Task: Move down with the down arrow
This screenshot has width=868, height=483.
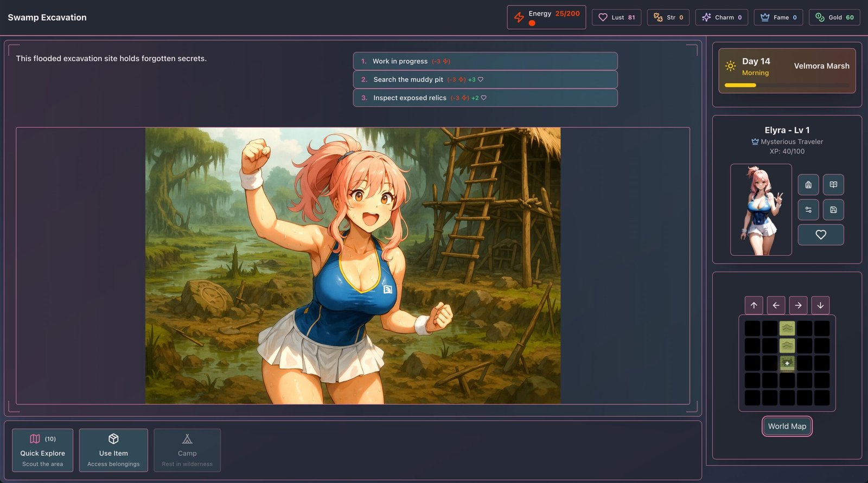Action: point(820,305)
